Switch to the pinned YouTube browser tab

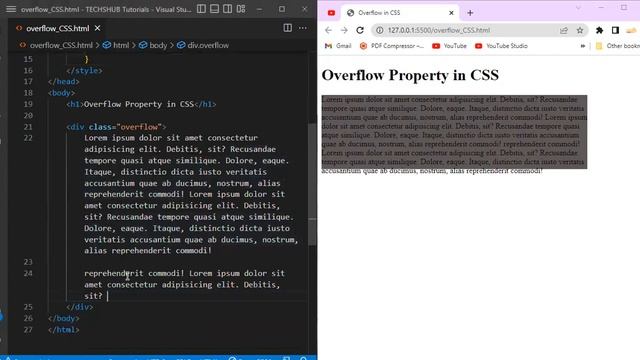click(x=331, y=13)
